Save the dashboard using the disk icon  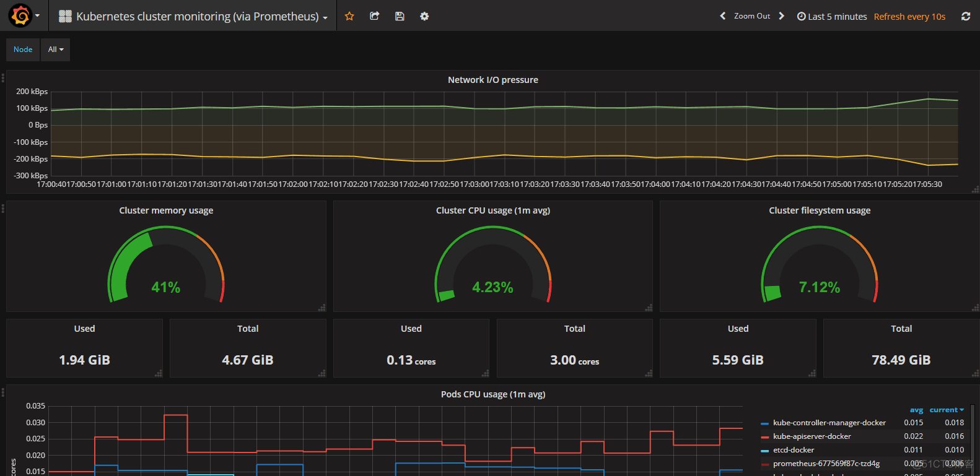point(400,16)
